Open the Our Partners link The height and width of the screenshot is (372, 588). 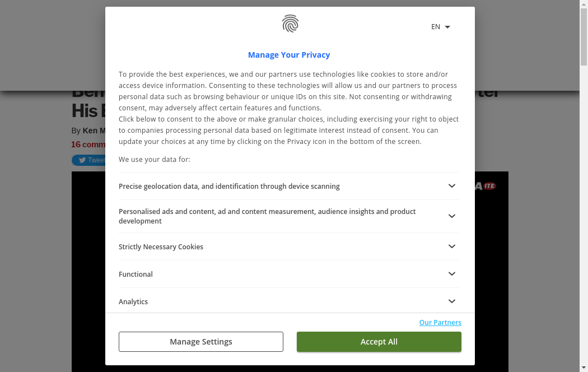440,323
